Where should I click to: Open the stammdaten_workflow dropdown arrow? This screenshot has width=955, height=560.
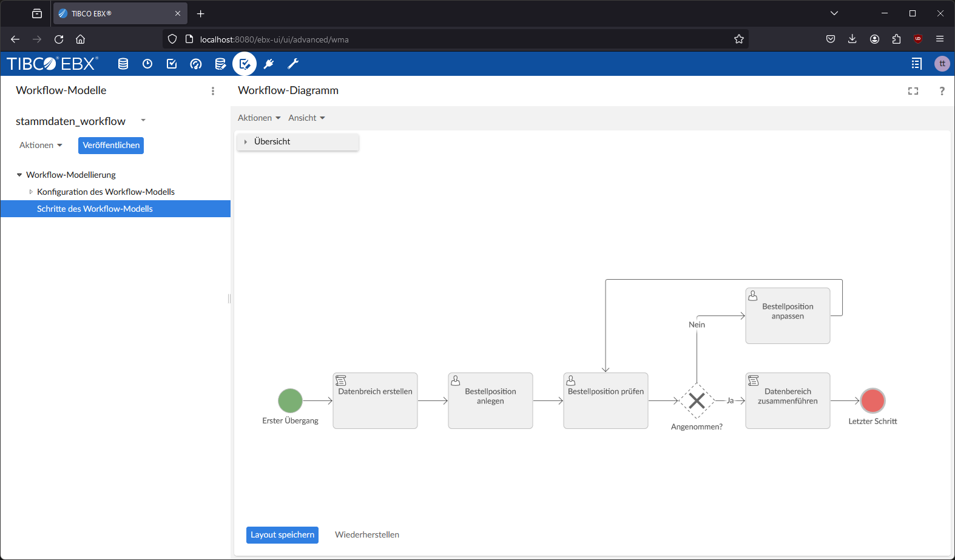pyautogui.click(x=143, y=120)
